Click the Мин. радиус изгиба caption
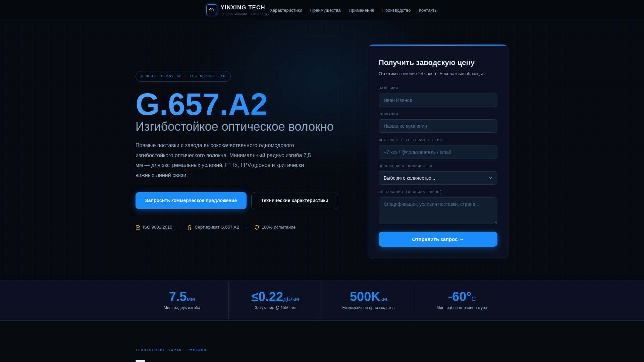This screenshot has height=362, width=644. click(x=182, y=308)
